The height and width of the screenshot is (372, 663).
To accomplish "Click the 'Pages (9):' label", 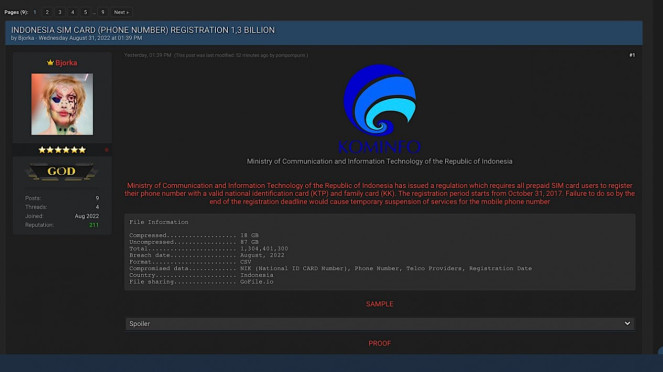I will [x=16, y=12].
